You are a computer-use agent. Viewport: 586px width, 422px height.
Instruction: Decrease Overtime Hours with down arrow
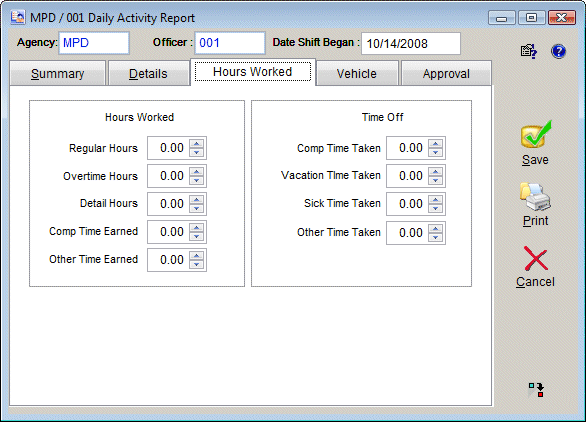197,180
